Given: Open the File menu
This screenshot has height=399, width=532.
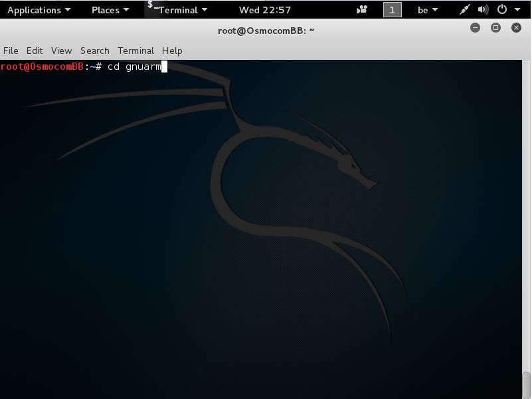Looking at the screenshot, I should 11,51.
